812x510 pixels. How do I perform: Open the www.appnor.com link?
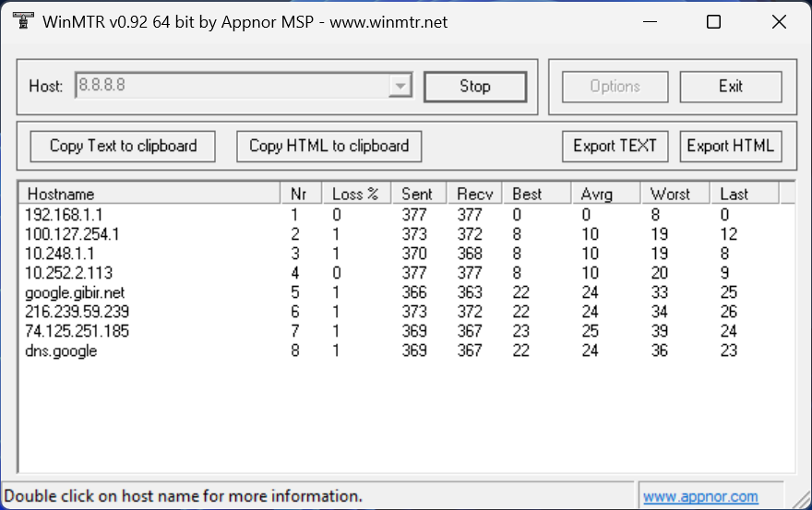[x=700, y=496]
